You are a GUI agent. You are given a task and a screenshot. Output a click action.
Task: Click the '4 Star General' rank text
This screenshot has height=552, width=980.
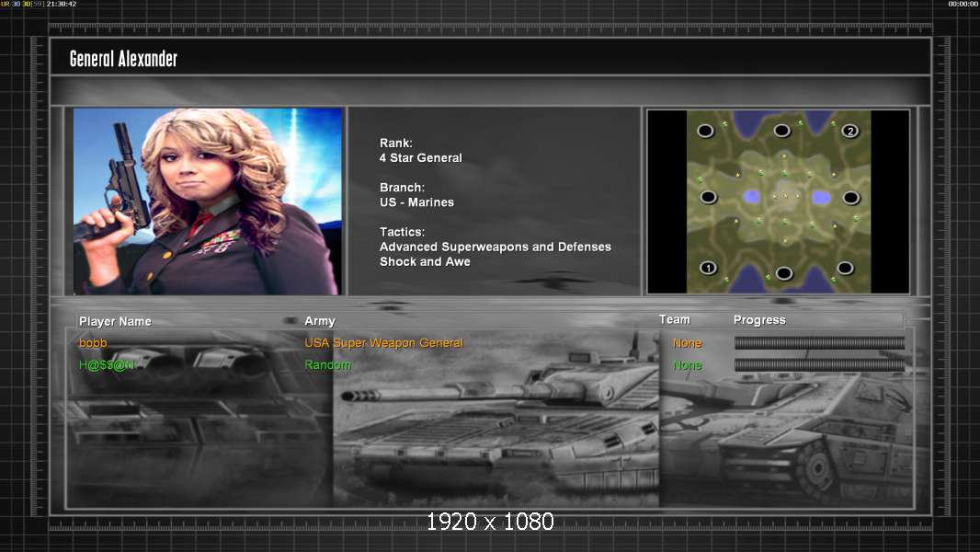[421, 158]
